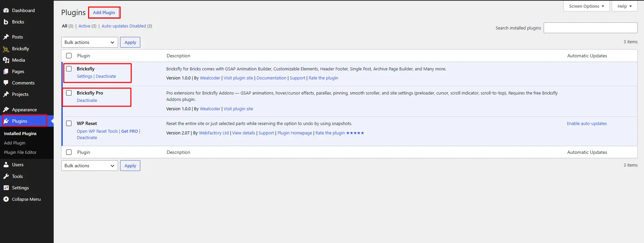Click the Collapse Menu label
The height and width of the screenshot is (243, 644).
coord(27,199)
